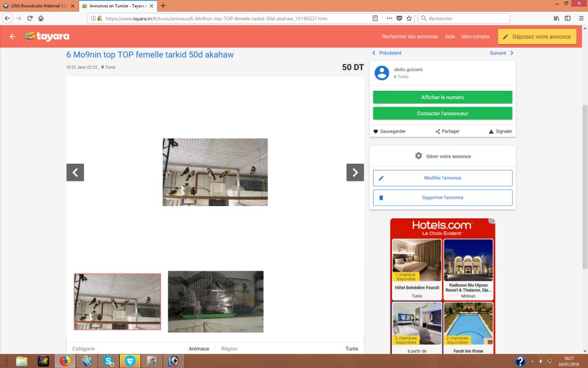588x368 pixels.
Task: Open Skype from the taskbar
Action: 108,361
